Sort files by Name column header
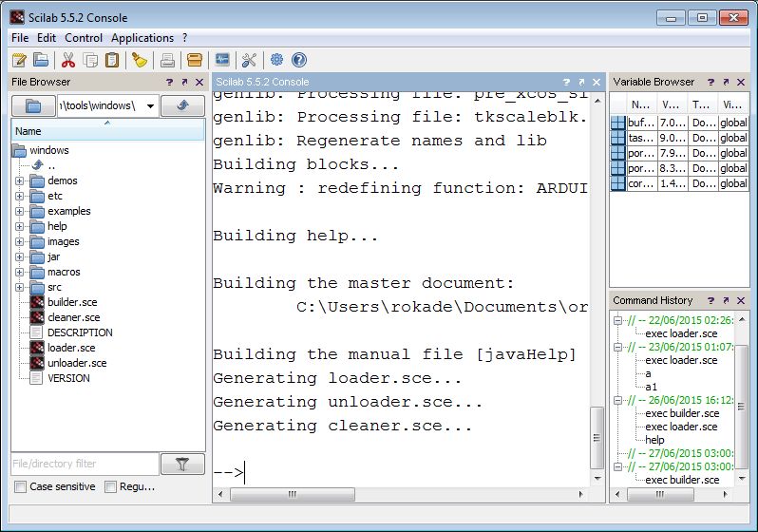The image size is (758, 532). pos(107,131)
